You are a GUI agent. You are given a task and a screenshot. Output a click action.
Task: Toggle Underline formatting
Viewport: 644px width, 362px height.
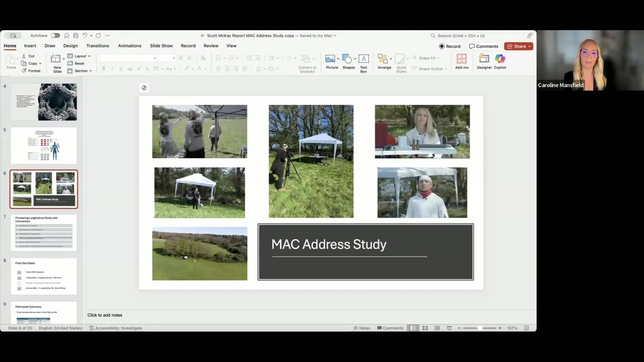click(x=121, y=68)
